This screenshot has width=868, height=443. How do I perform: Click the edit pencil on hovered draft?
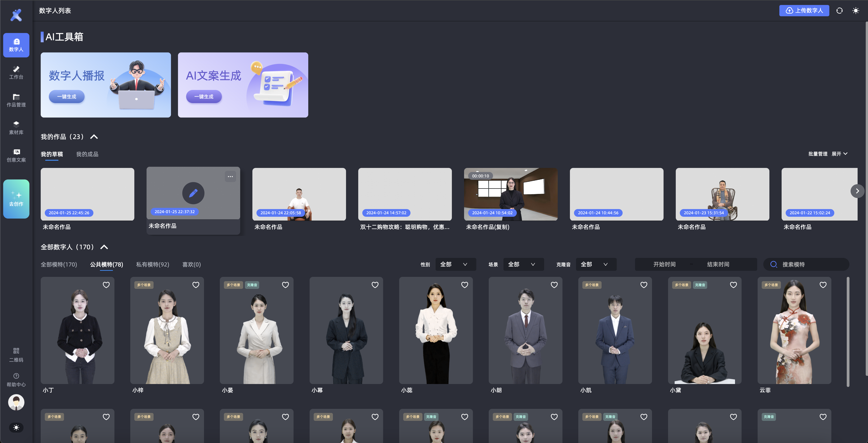(193, 193)
